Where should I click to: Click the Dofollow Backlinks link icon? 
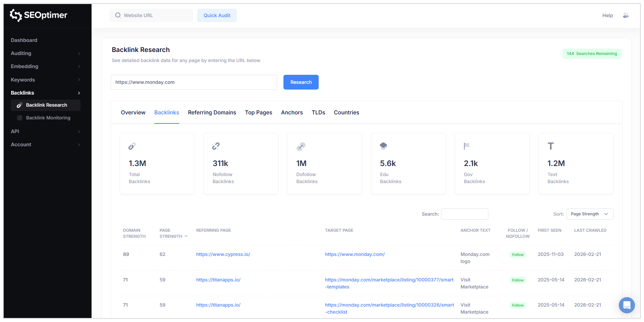(301, 146)
